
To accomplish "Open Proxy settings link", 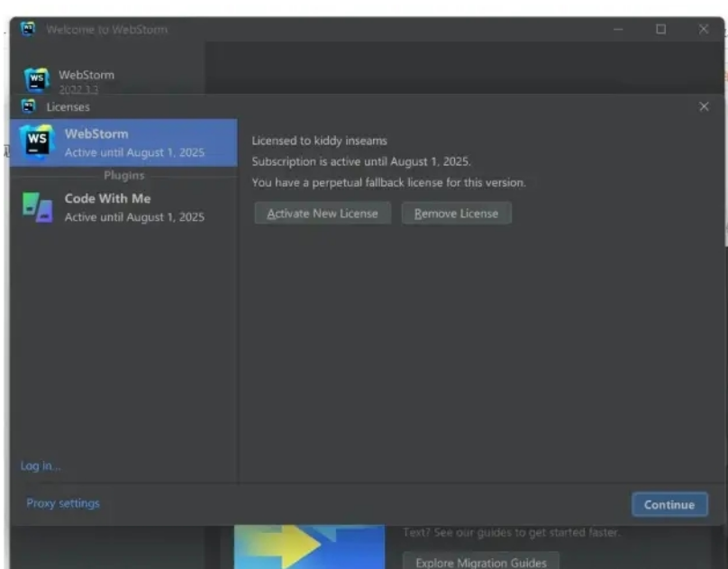I will [63, 503].
